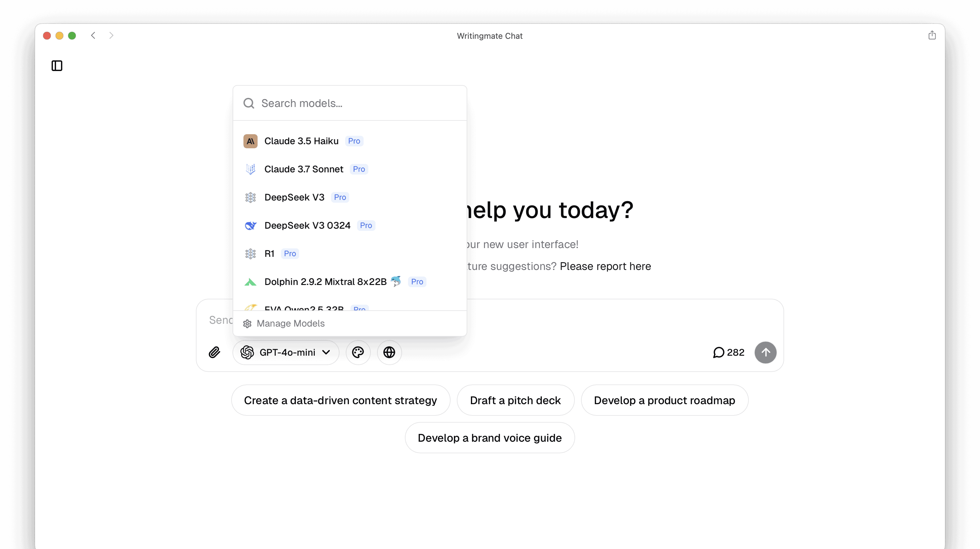Image resolution: width=980 pixels, height=549 pixels.
Task: Click the share icon in title bar
Action: (932, 35)
